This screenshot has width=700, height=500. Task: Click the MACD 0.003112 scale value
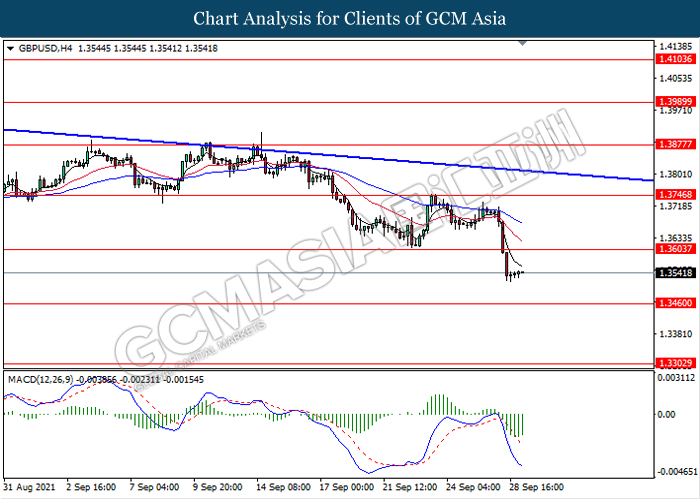tap(676, 378)
